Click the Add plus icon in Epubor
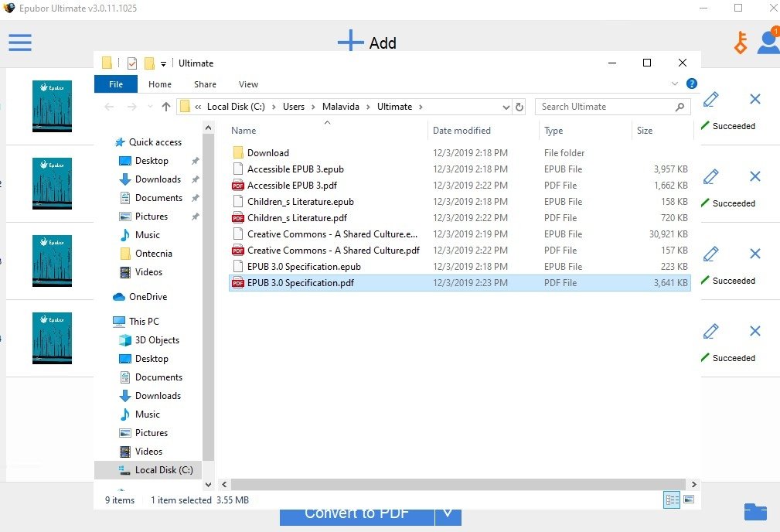Image resolution: width=780 pixels, height=532 pixels. pyautogui.click(x=350, y=40)
